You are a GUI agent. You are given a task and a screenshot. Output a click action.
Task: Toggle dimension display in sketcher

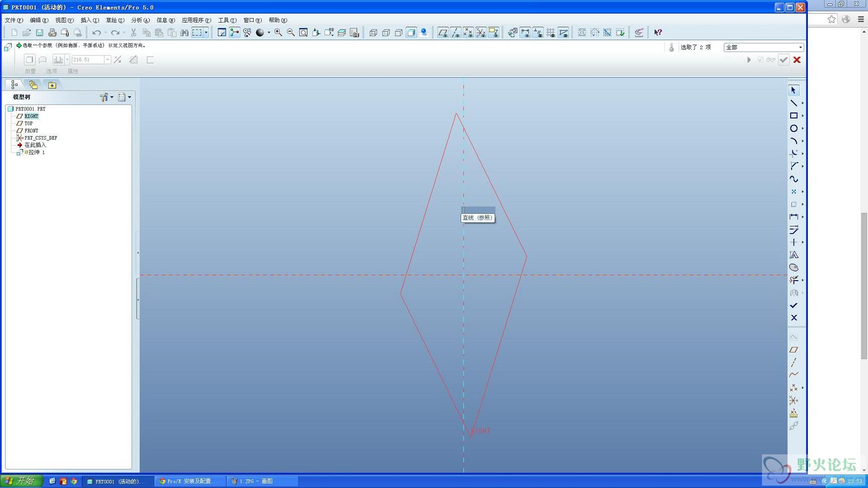(525, 33)
